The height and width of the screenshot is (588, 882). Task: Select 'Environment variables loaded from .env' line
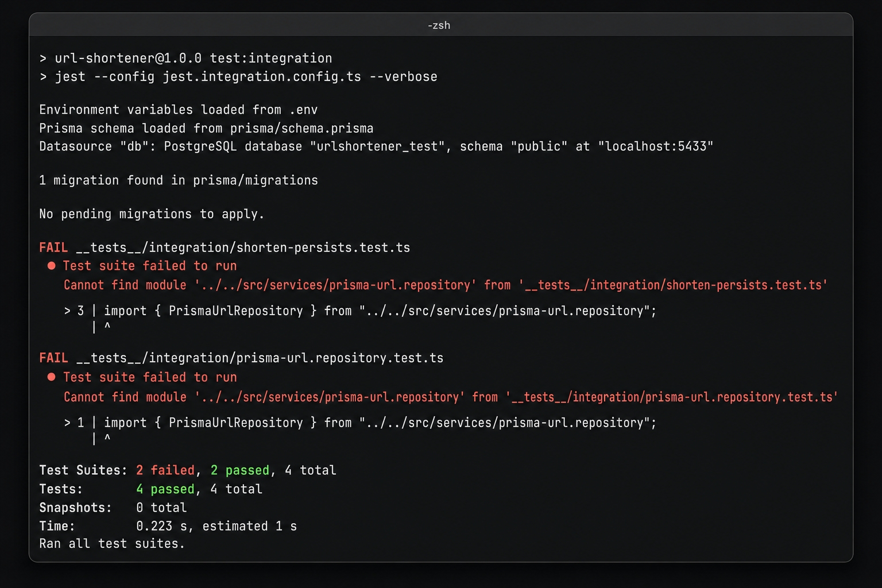point(179,110)
